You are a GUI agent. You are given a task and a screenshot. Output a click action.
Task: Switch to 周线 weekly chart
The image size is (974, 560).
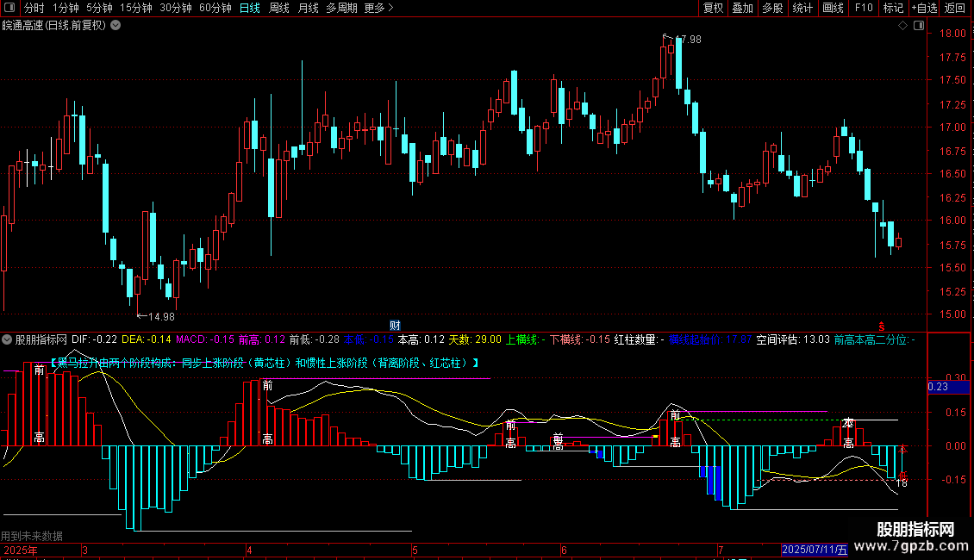(x=279, y=8)
